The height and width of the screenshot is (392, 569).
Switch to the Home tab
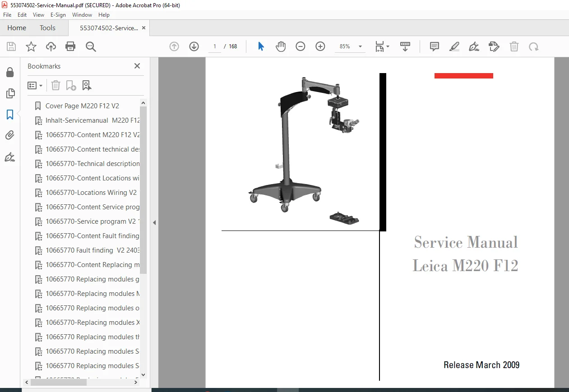point(17,28)
